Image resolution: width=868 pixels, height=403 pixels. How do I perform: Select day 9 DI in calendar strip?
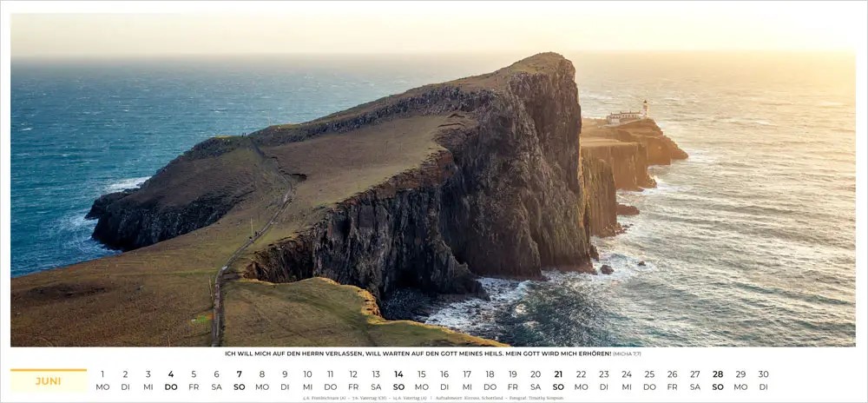point(285,380)
